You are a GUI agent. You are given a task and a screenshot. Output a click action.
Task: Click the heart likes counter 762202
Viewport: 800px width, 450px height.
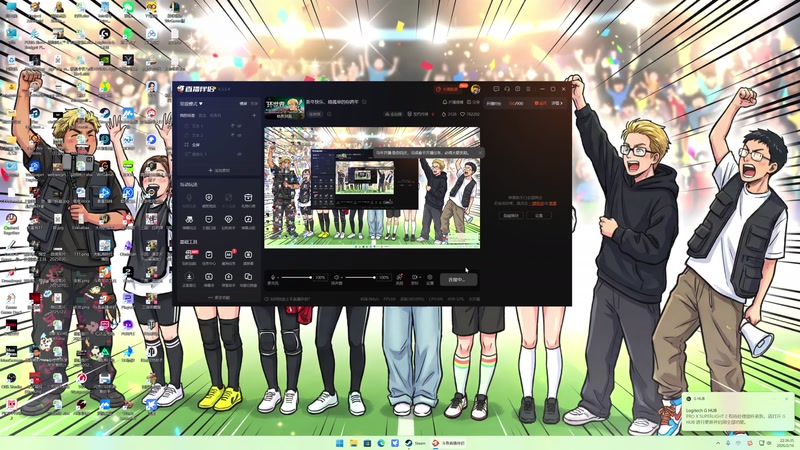[470, 114]
